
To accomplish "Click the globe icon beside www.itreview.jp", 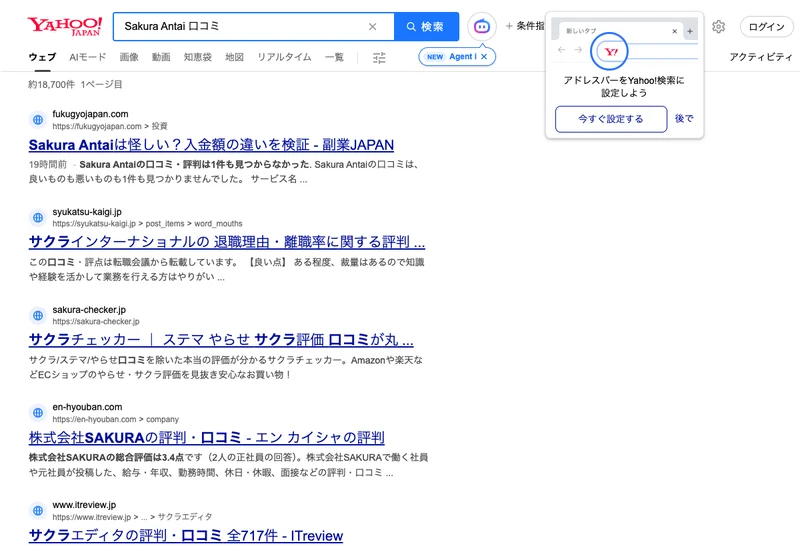I will pyautogui.click(x=38, y=511).
